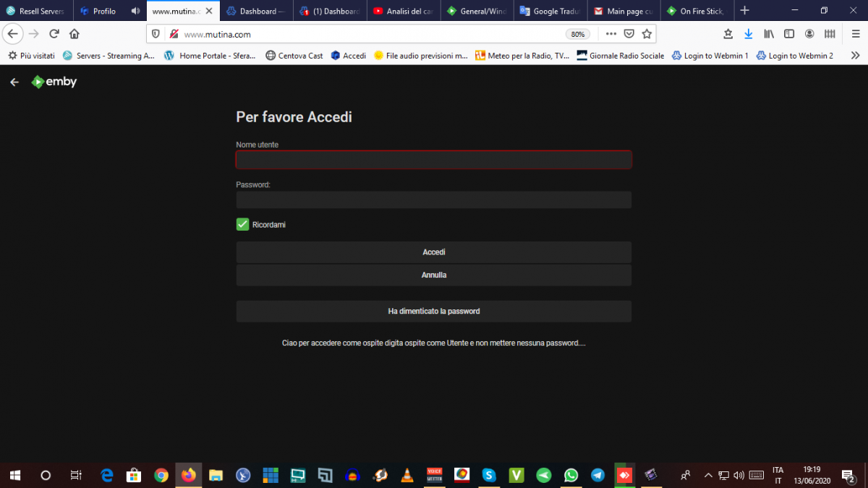Click the Emby back arrow
Screen dimensions: 868x488
(x=14, y=82)
